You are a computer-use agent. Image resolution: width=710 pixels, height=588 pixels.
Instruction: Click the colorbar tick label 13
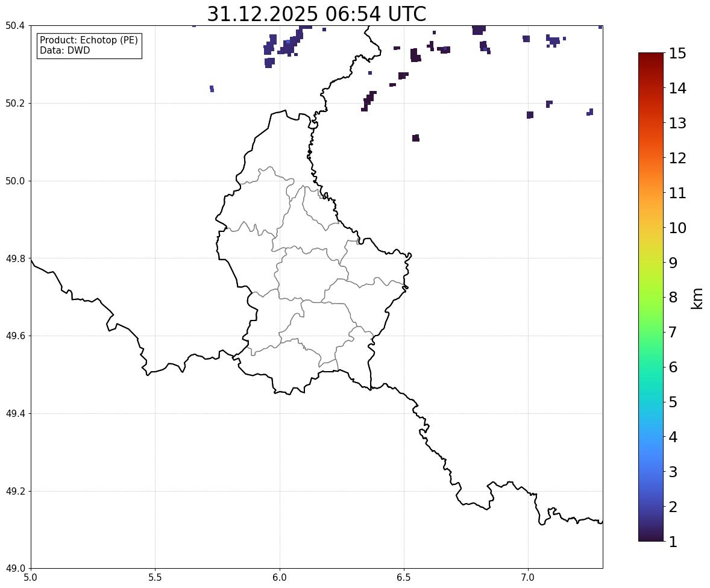click(677, 123)
